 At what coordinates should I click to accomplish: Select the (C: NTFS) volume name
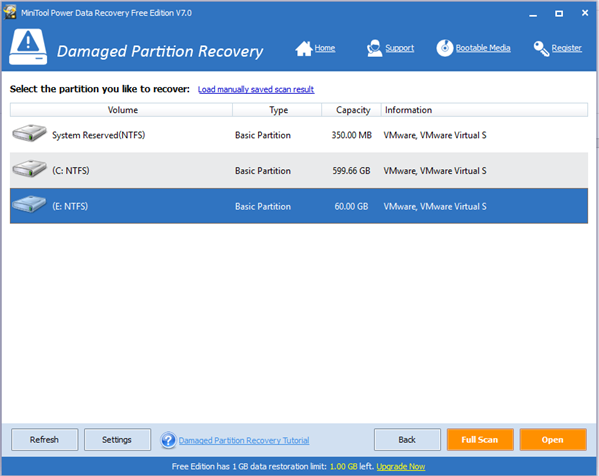[71, 170]
